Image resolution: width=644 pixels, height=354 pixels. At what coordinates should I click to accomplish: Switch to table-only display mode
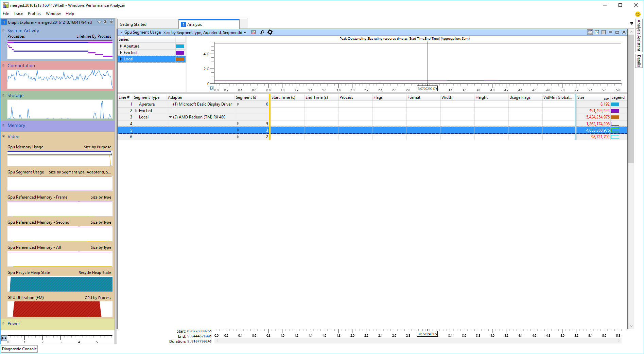[604, 32]
